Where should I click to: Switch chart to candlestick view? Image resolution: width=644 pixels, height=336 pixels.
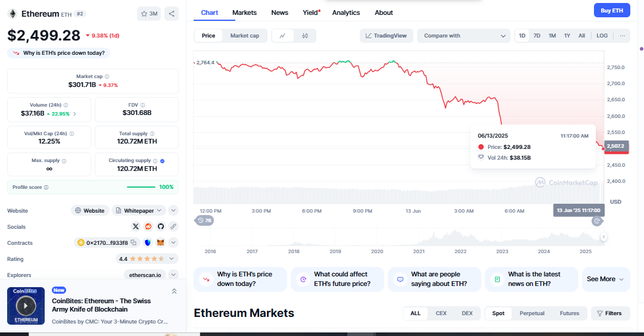305,36
